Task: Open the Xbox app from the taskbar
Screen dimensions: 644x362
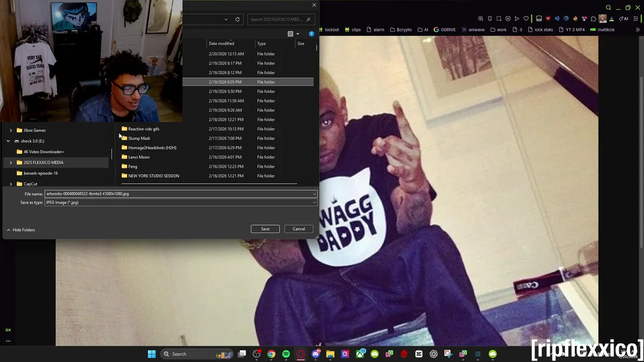Action: point(360,354)
